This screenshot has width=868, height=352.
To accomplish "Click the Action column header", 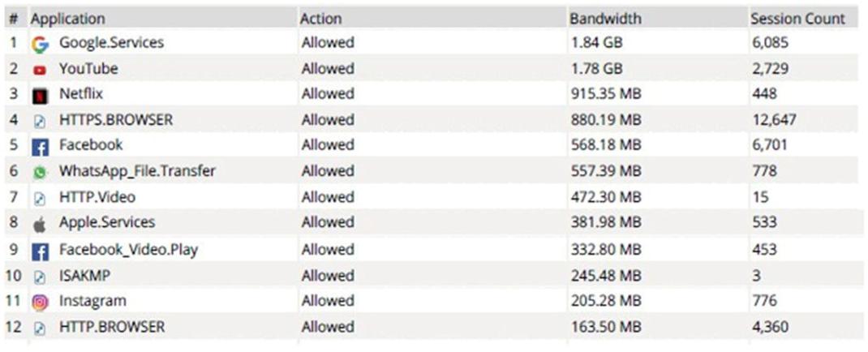I will [x=321, y=18].
